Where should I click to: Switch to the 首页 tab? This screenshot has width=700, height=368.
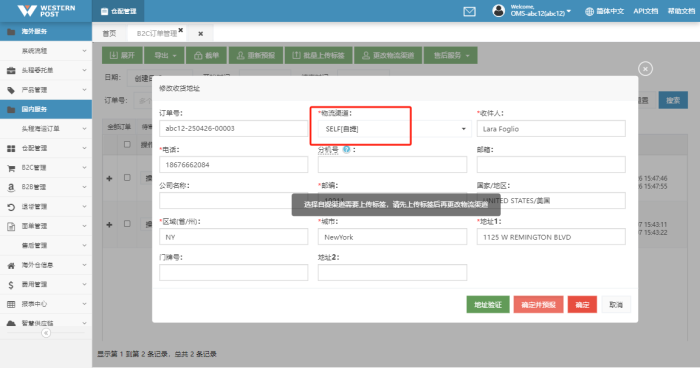click(109, 33)
